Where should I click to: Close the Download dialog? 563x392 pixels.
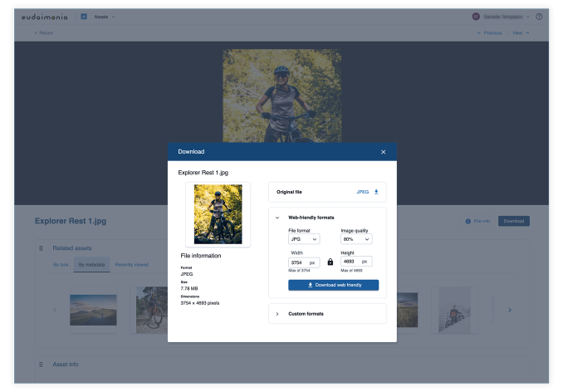point(383,152)
